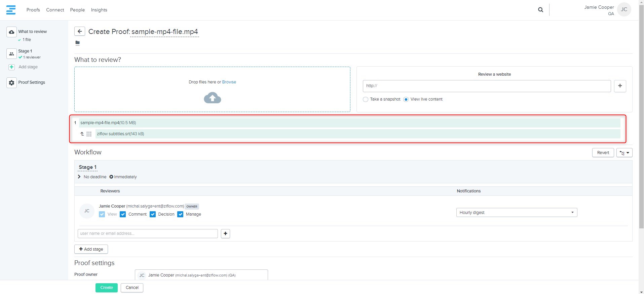
Task: Toggle the Manage permission checkbox
Action: pyautogui.click(x=180, y=214)
